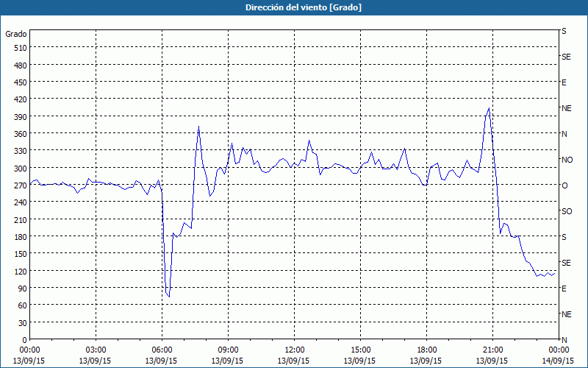
Task: Select compass label 'NE' near 400 degrees
Action: click(567, 108)
